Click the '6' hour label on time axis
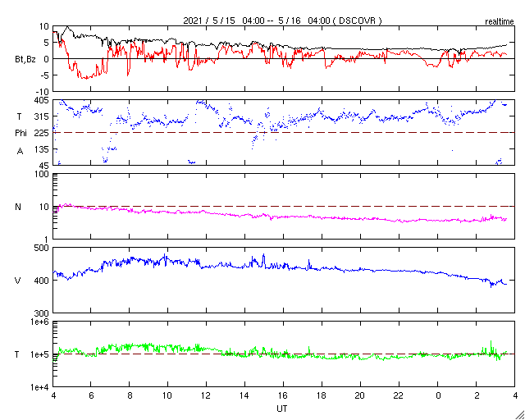The image size is (525, 420). click(x=91, y=396)
